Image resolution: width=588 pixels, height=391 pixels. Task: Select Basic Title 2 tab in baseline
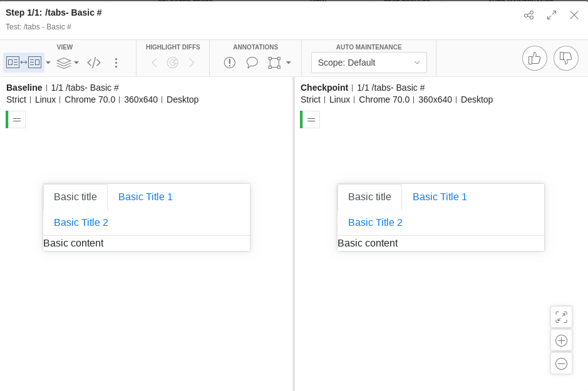[x=81, y=223]
